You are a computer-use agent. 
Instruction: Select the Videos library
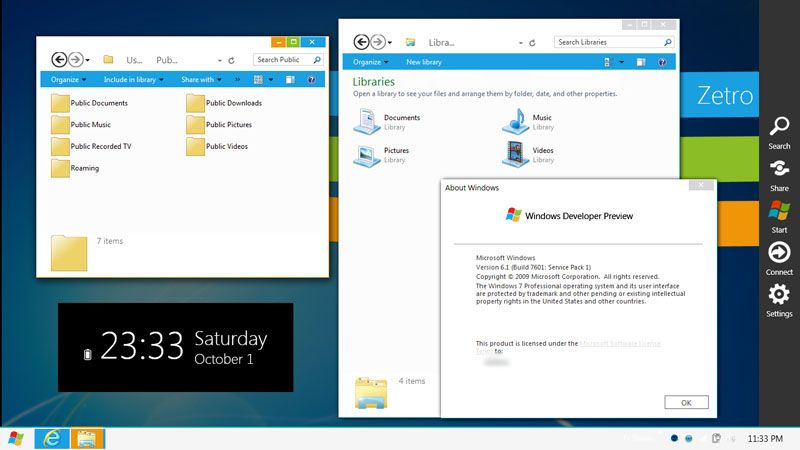528,155
